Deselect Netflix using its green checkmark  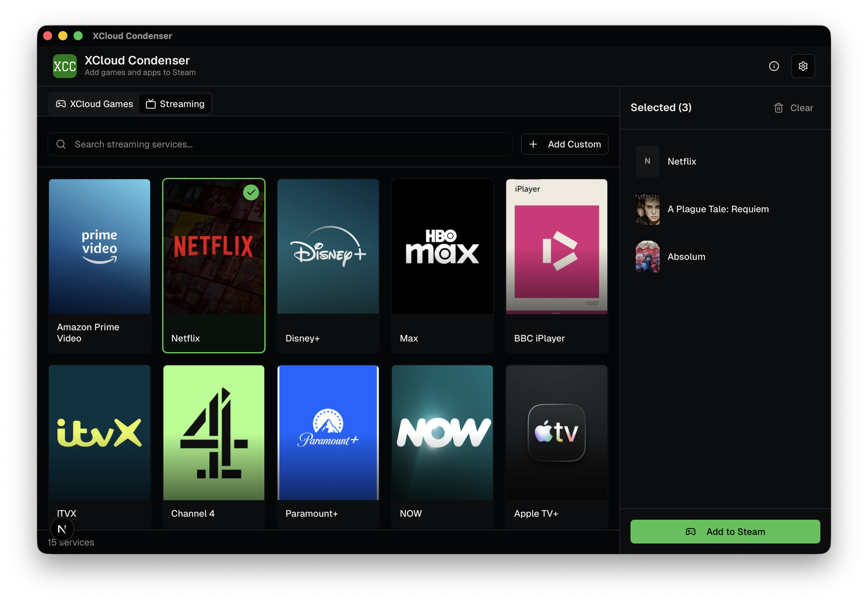(x=251, y=192)
